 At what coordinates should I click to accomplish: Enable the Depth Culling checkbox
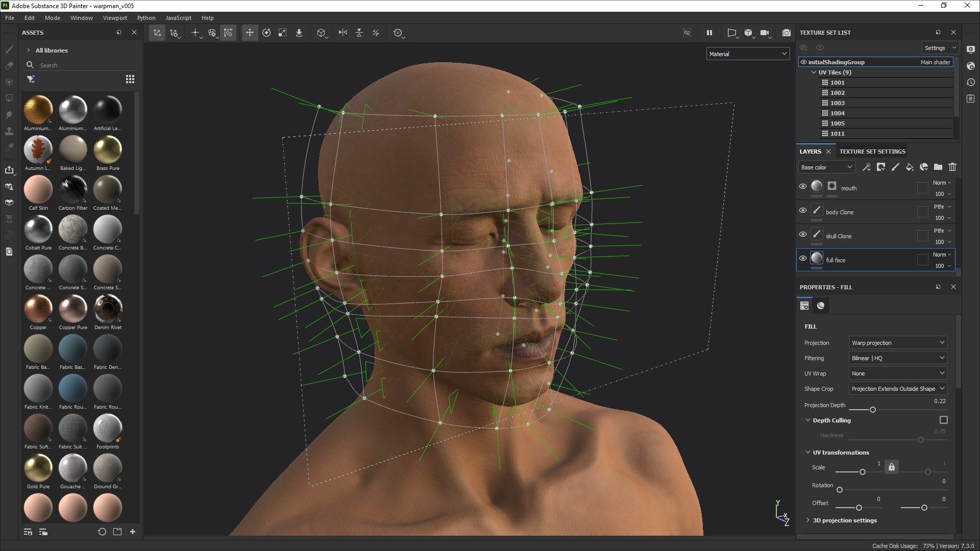[943, 420]
